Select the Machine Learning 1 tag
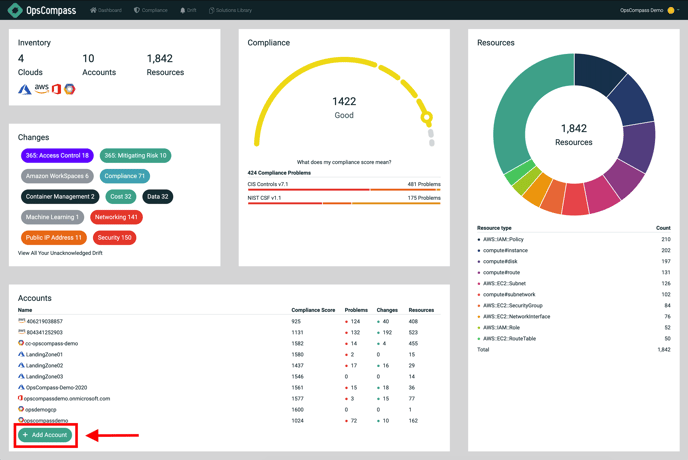This screenshot has height=460, width=688. click(x=52, y=217)
